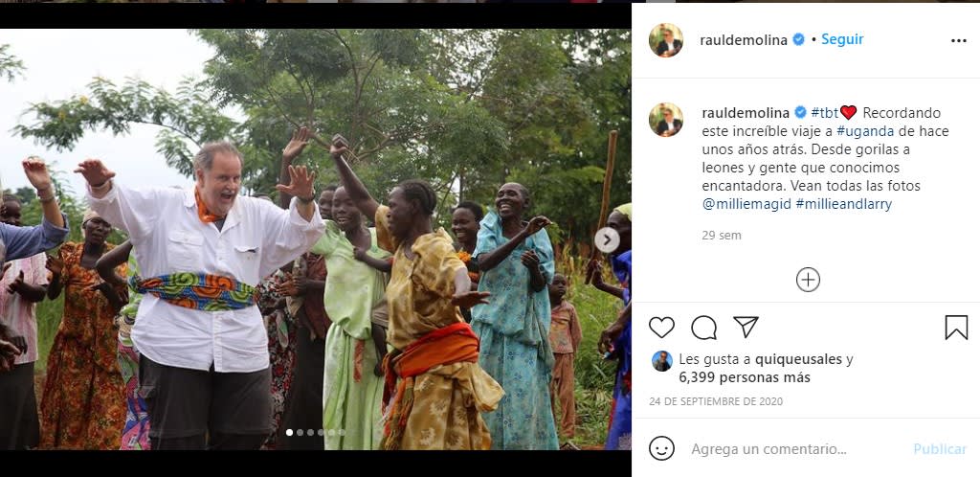This screenshot has width=980, height=477.
Task: Click the Seguir follow button
Action: point(842,39)
